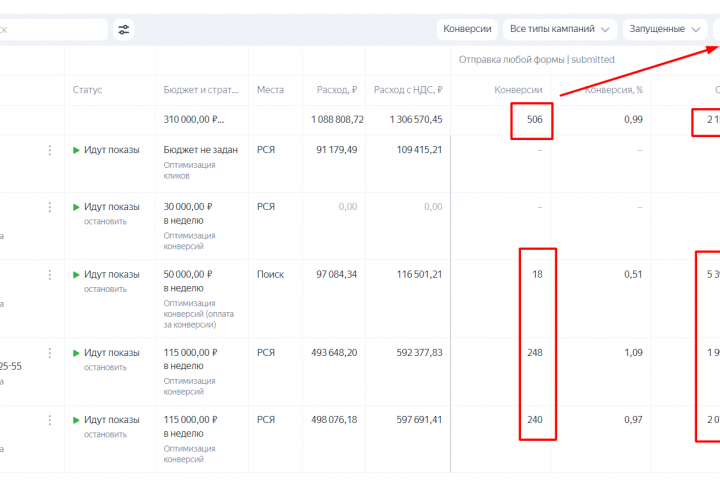Click the conversions value 18
Viewport: 720px width, 480px height.
click(x=537, y=274)
